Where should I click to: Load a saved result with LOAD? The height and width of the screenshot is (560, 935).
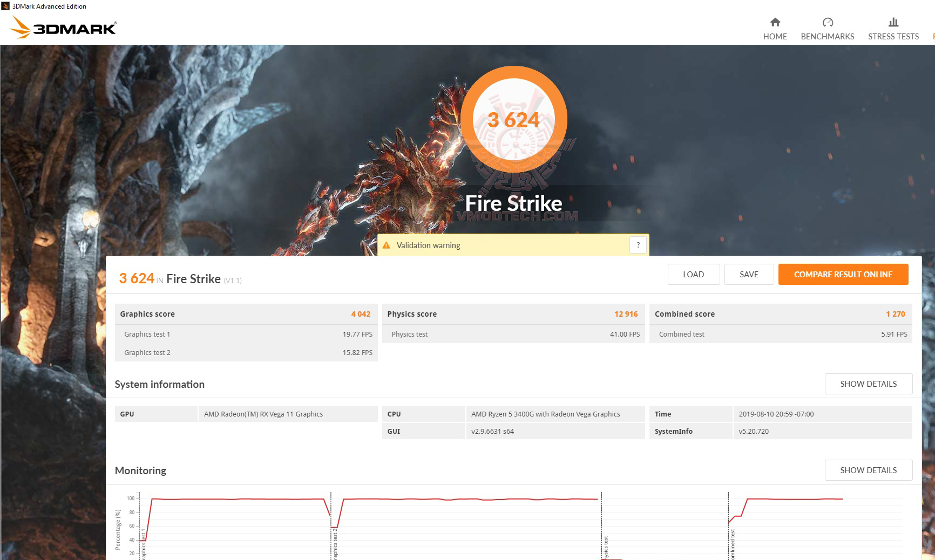693,274
